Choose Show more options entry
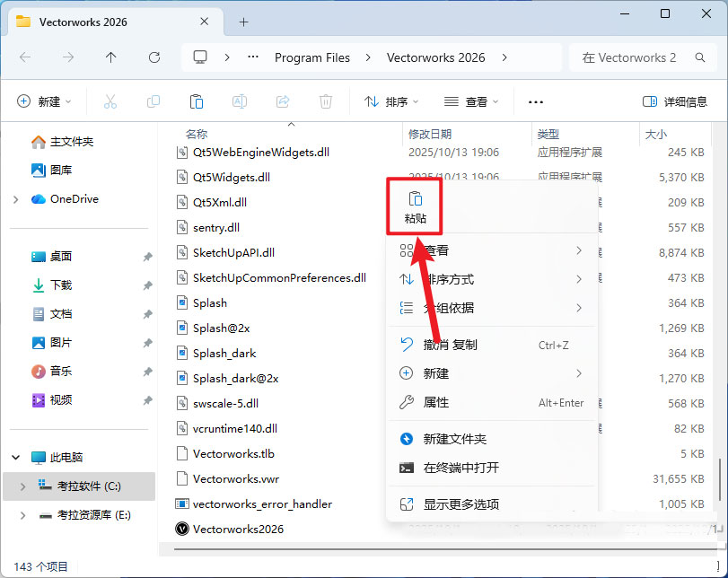The height and width of the screenshot is (578, 728). (492, 504)
